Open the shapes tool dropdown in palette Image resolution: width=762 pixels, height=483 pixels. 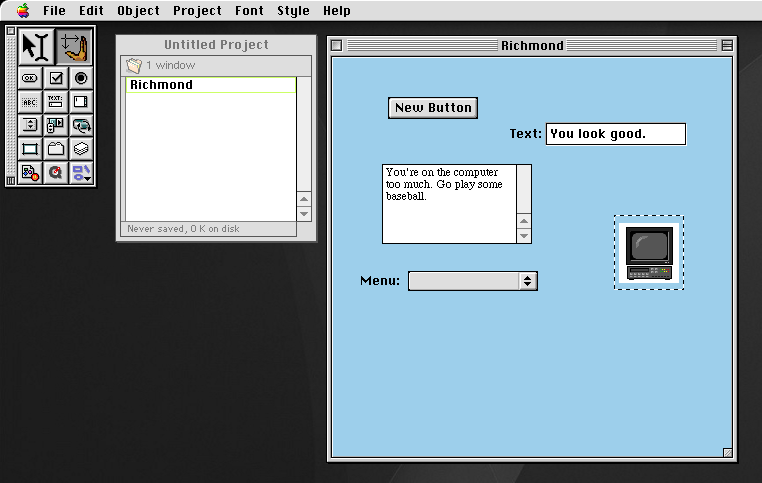click(81, 172)
